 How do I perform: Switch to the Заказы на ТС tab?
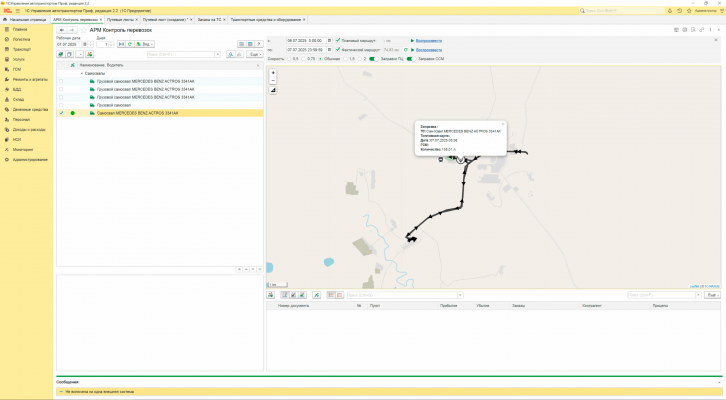click(209, 19)
